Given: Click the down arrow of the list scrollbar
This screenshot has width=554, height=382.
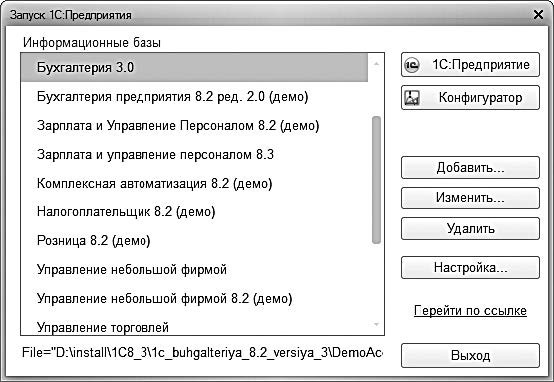Looking at the screenshot, I should tap(376, 324).
